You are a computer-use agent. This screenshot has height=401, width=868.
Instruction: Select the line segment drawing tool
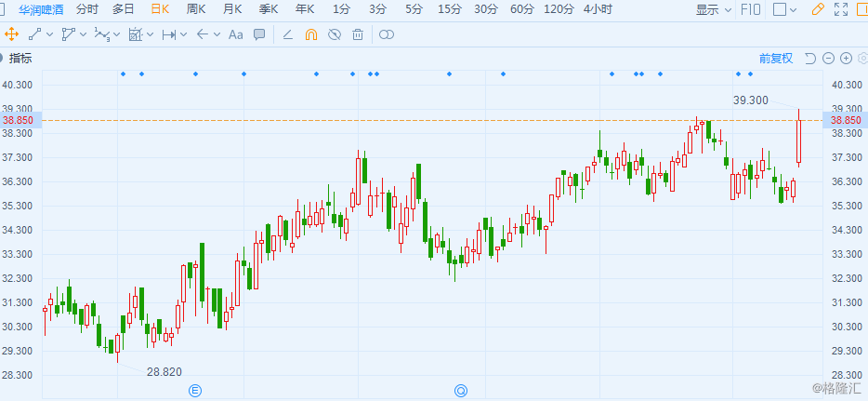35,35
